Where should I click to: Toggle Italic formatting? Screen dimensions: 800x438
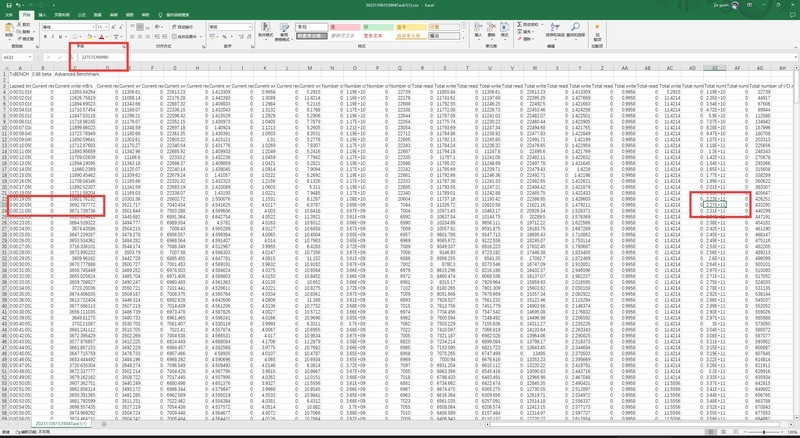tap(53, 37)
